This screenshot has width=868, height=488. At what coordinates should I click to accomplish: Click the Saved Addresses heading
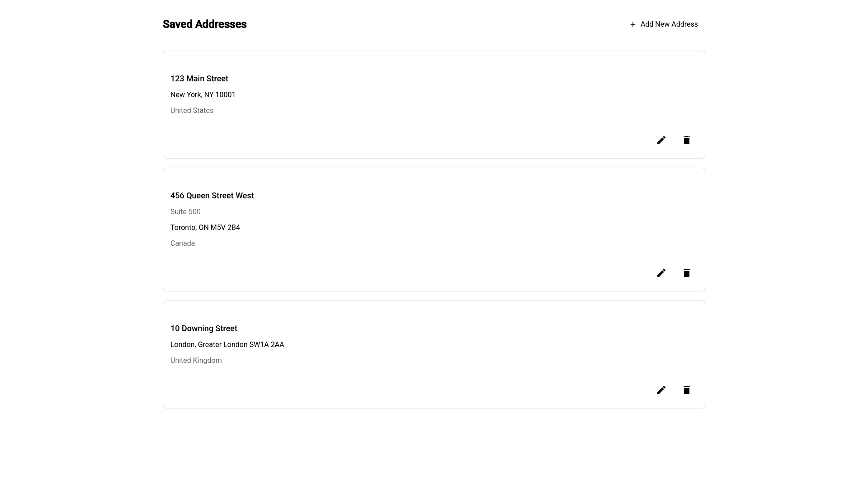coord(204,24)
